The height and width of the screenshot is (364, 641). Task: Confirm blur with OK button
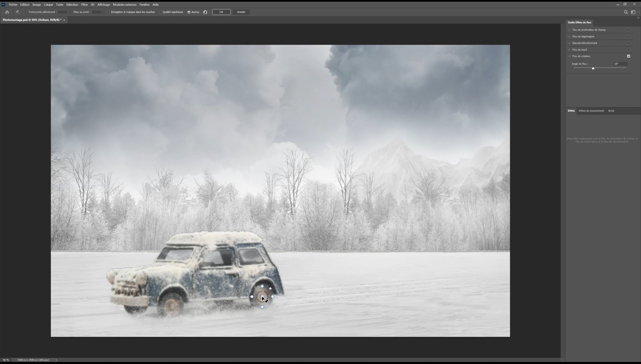[221, 12]
